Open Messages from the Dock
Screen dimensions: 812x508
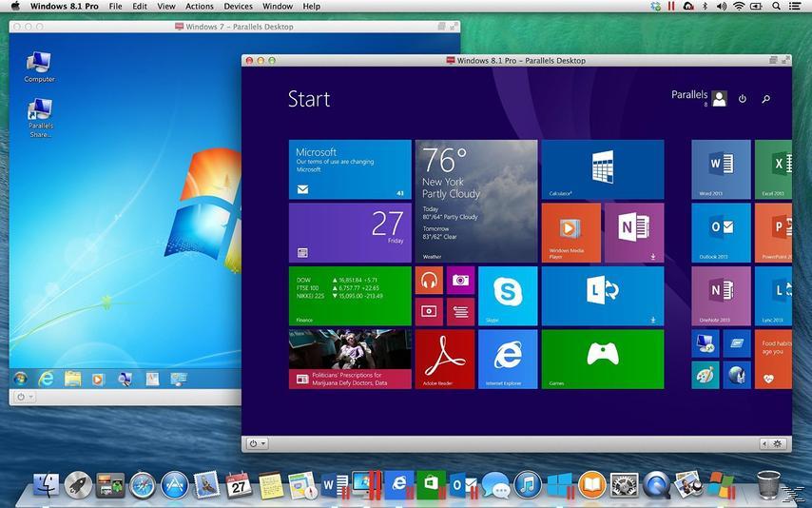coord(495,485)
